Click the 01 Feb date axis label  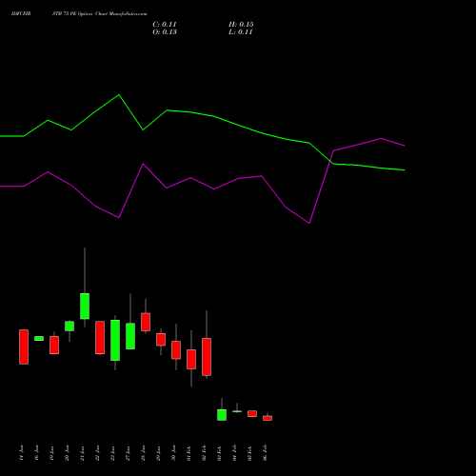189,453
